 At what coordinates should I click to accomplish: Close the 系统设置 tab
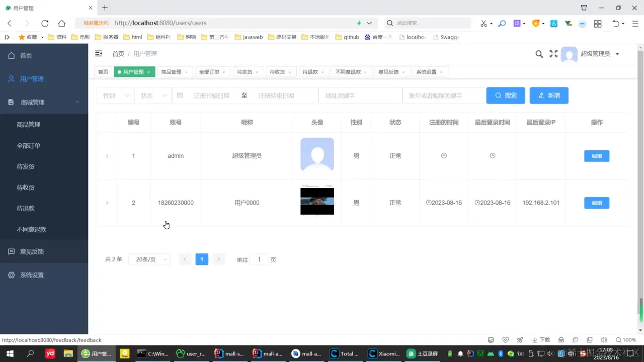pyautogui.click(x=441, y=72)
